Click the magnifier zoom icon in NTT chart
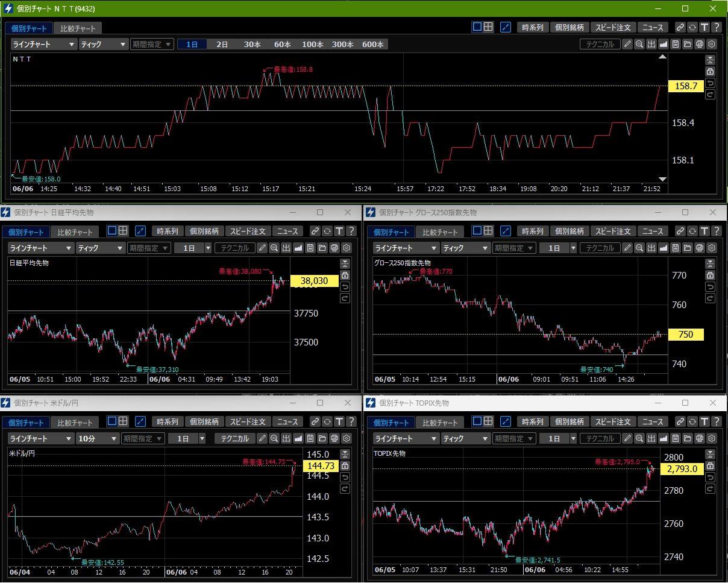728x583 pixels. (639, 44)
